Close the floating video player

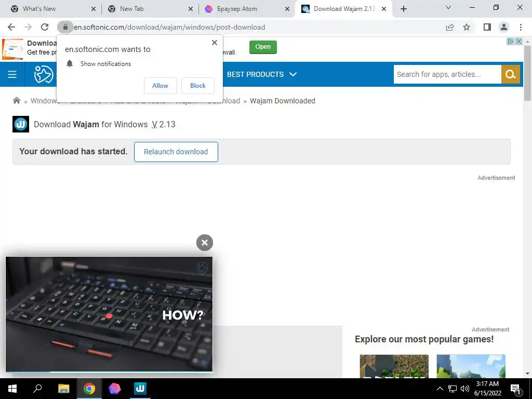[x=205, y=243]
